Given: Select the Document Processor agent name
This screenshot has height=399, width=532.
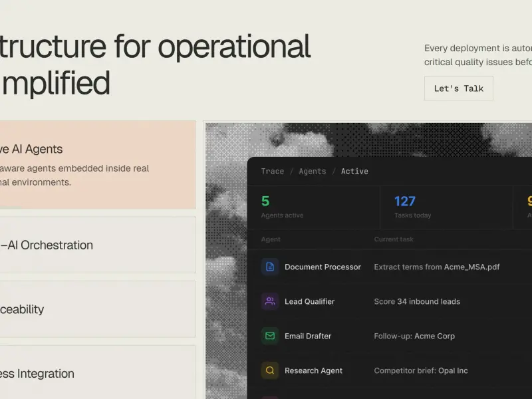Looking at the screenshot, I should tap(323, 267).
